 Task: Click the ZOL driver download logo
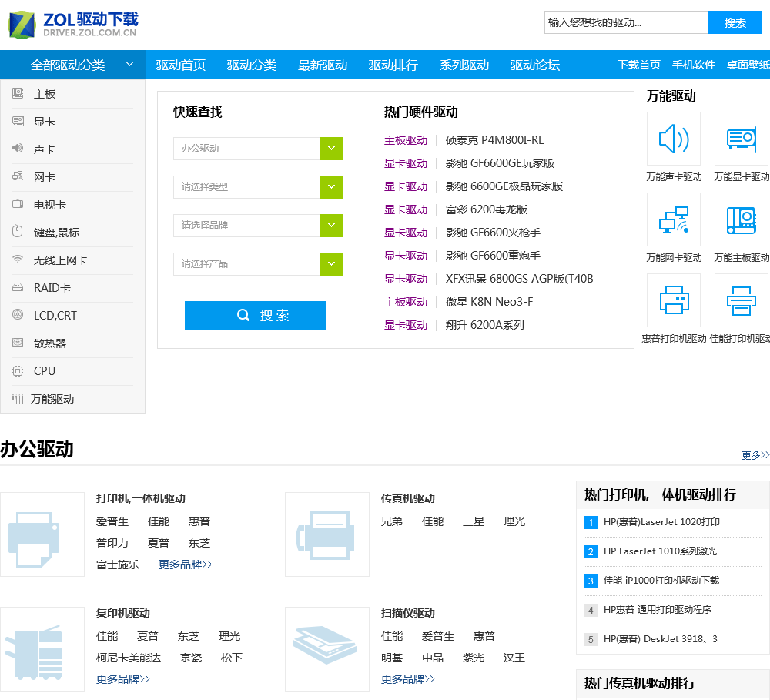72,25
